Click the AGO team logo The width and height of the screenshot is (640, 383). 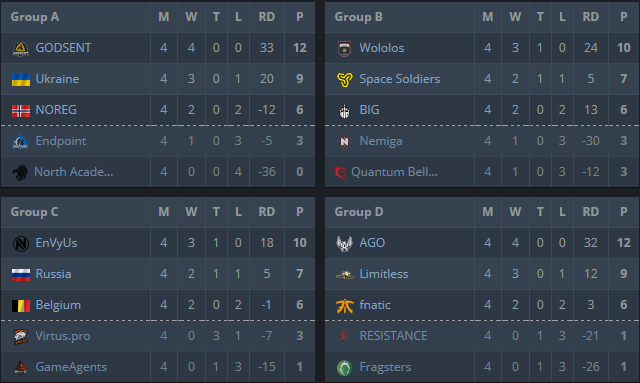coord(344,244)
